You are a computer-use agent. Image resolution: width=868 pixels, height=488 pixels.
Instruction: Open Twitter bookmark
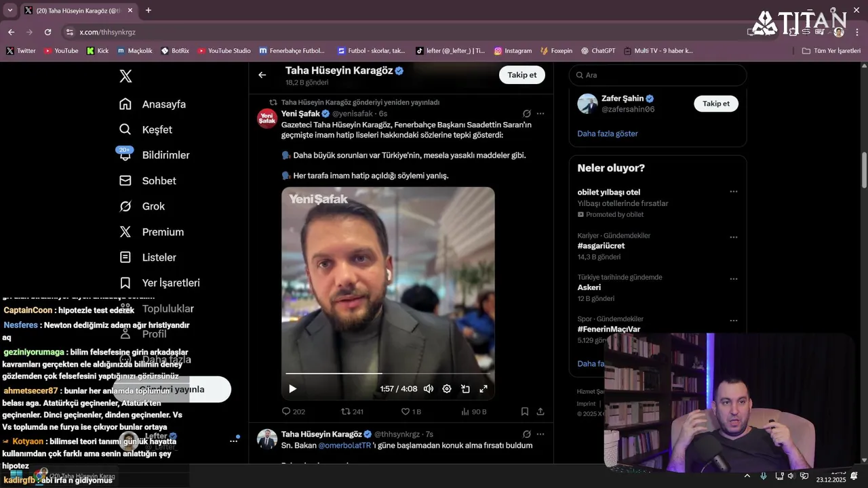click(x=21, y=51)
